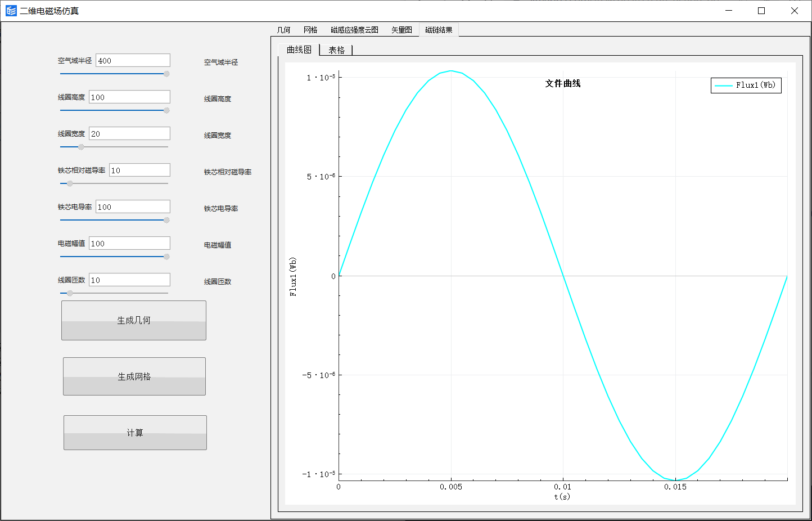Click the 生成网格 button
The height and width of the screenshot is (521, 812).
(x=134, y=376)
